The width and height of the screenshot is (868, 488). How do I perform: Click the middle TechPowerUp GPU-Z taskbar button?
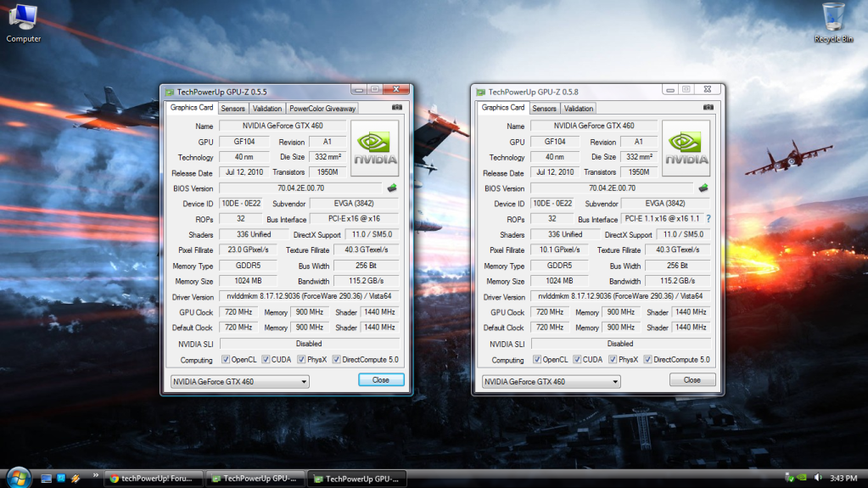pyautogui.click(x=255, y=479)
